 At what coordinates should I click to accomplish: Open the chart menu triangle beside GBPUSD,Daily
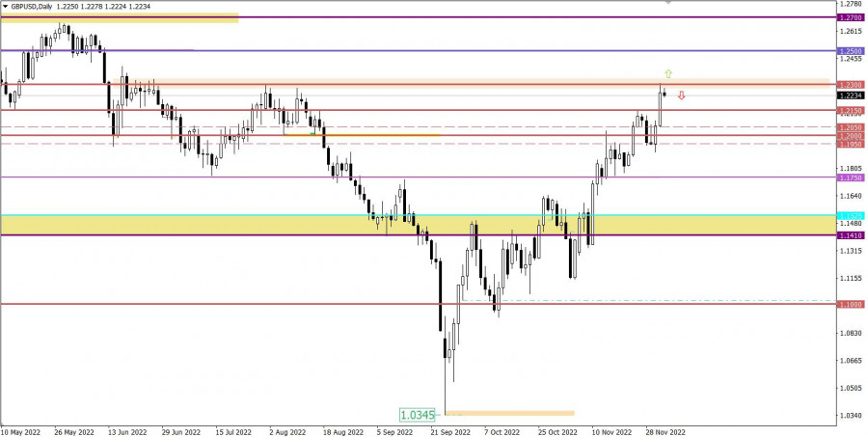point(5,7)
